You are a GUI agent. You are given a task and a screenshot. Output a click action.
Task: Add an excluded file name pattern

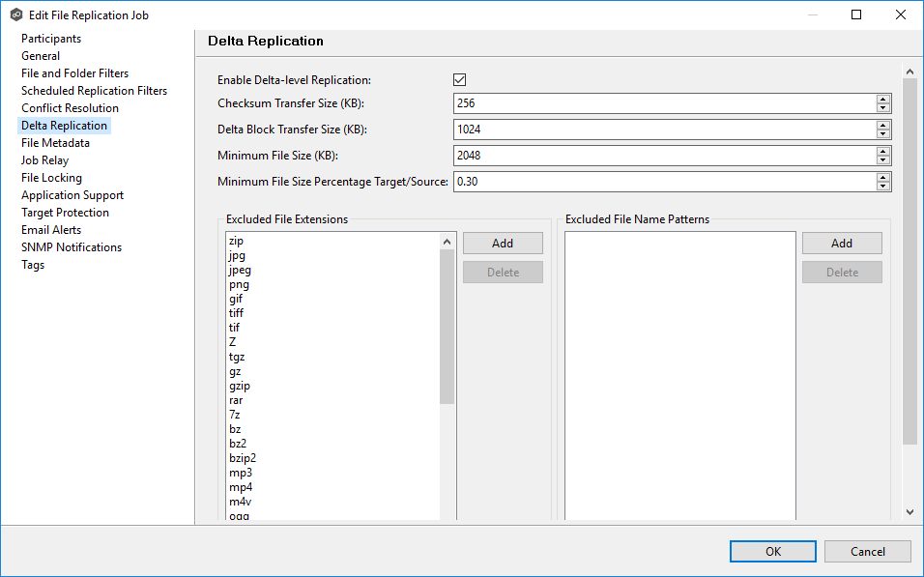[842, 244]
